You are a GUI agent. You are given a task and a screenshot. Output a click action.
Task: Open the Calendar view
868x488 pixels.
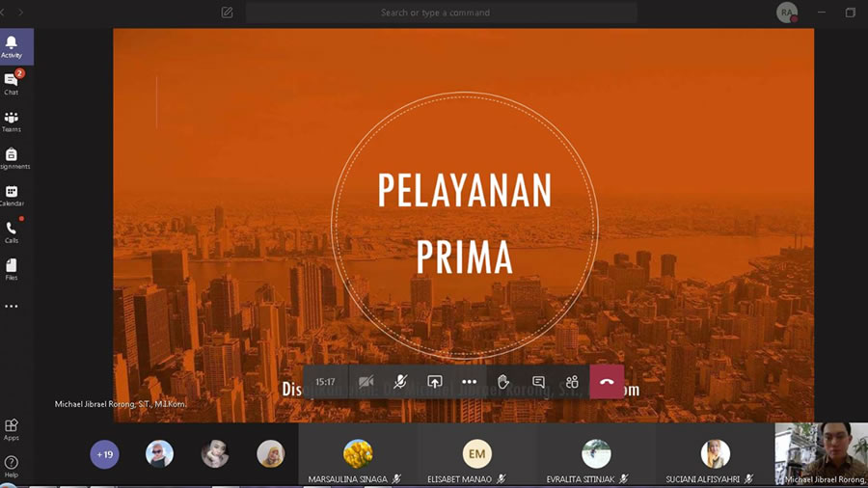coord(12,196)
